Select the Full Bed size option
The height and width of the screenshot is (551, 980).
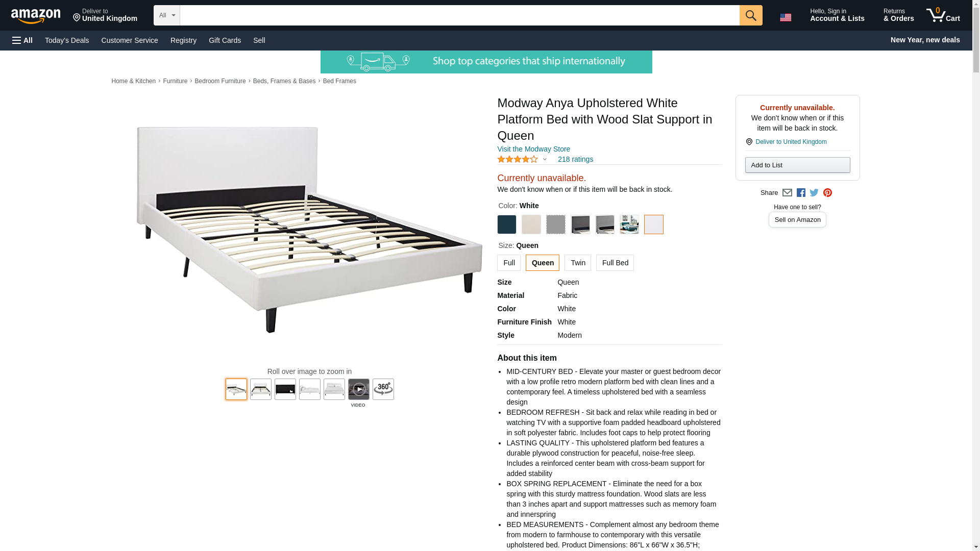click(x=615, y=263)
